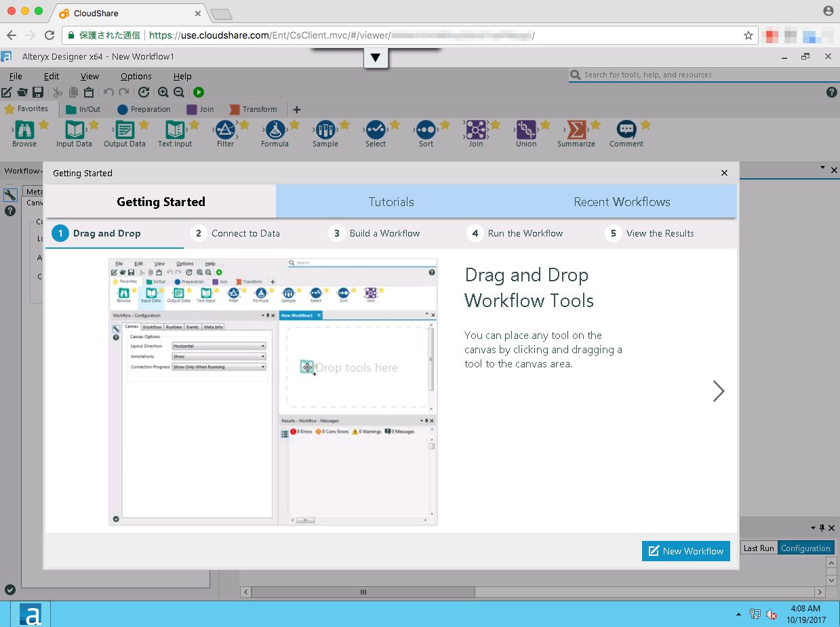The height and width of the screenshot is (627, 840).
Task: Select the Summarize tool
Action: [x=576, y=129]
